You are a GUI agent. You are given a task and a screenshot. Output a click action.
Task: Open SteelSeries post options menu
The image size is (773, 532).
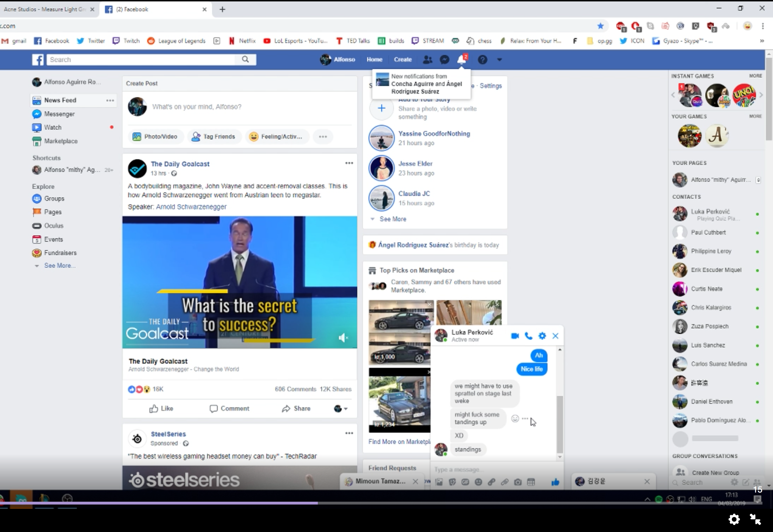349,433
